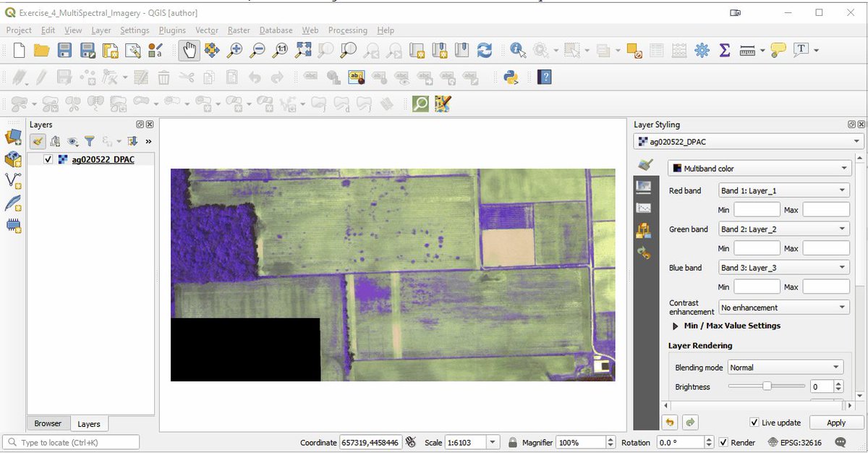Open Green band Layer_2 dropdown
Image resolution: width=868 pixels, height=453 pixels.
pyautogui.click(x=783, y=229)
